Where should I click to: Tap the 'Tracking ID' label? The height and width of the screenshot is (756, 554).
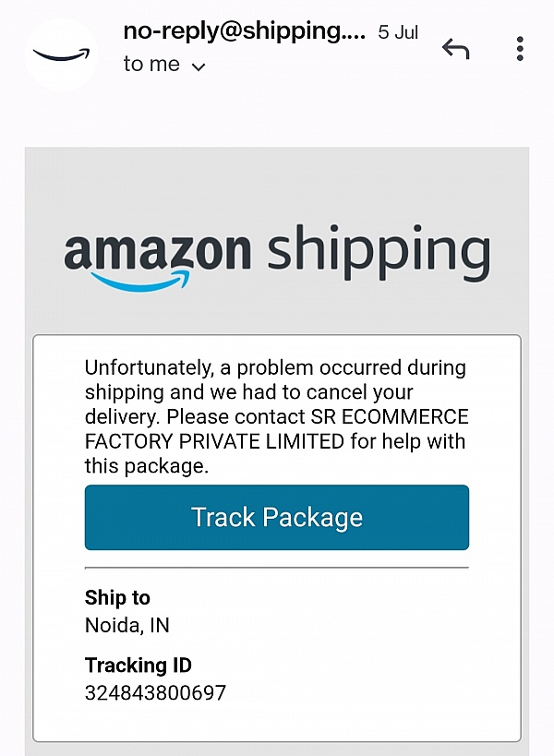coord(138,665)
